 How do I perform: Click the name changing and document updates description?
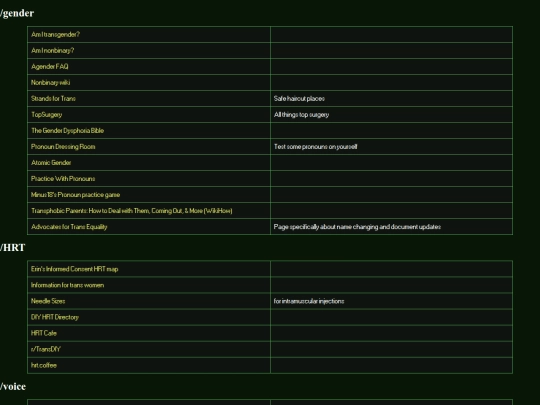357,227
